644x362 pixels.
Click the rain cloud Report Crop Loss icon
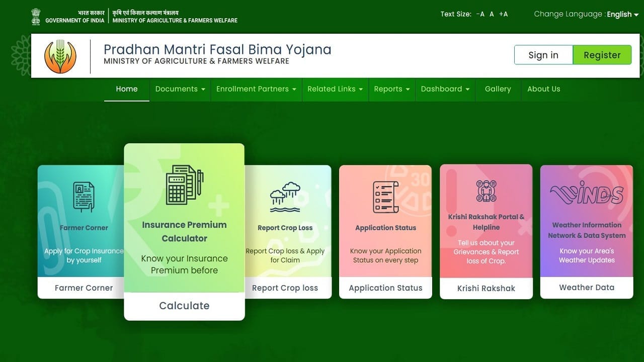(x=285, y=197)
